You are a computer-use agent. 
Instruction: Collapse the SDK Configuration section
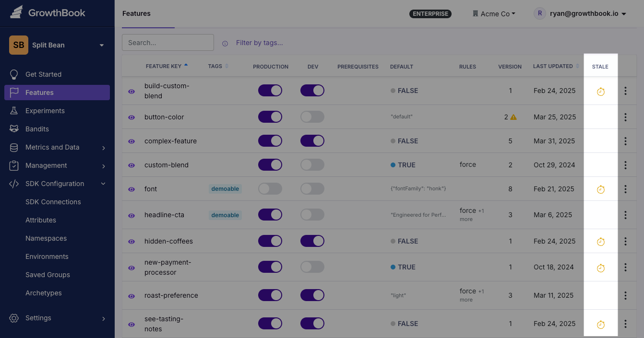tap(54, 183)
